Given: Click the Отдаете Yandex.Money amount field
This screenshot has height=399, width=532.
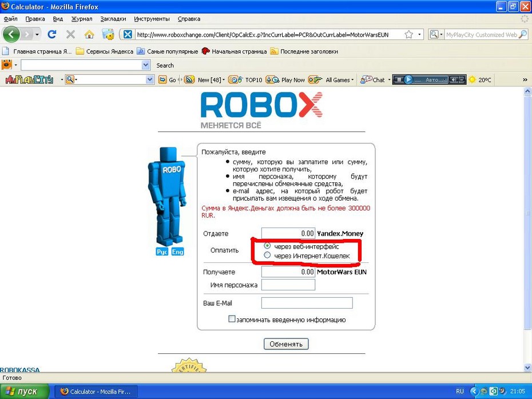Looking at the screenshot, I should [288, 233].
